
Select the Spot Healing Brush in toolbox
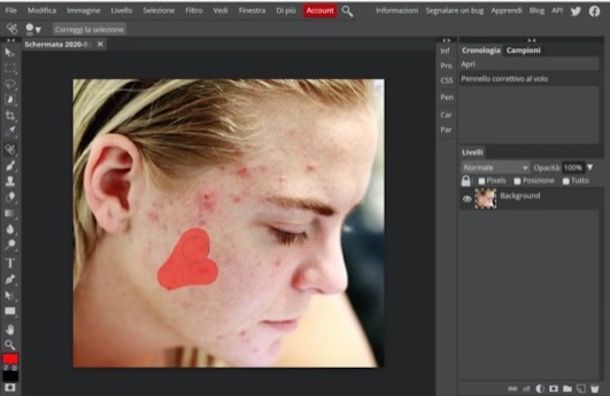[10, 149]
